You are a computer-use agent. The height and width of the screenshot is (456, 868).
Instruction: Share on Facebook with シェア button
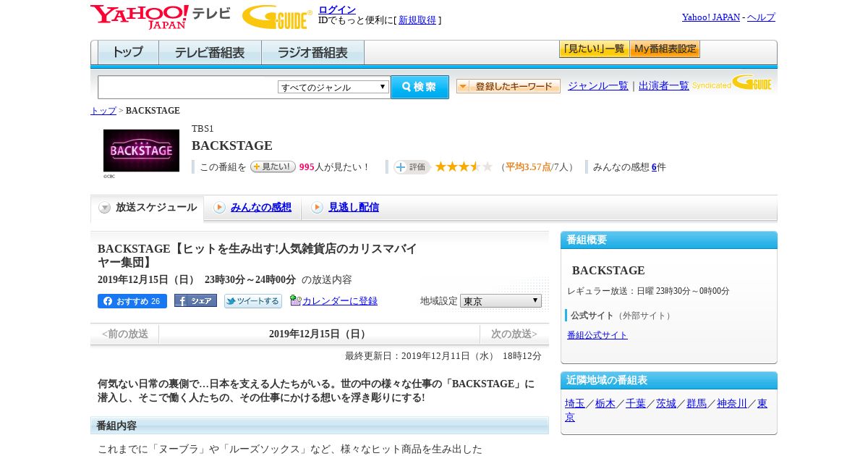[195, 300]
